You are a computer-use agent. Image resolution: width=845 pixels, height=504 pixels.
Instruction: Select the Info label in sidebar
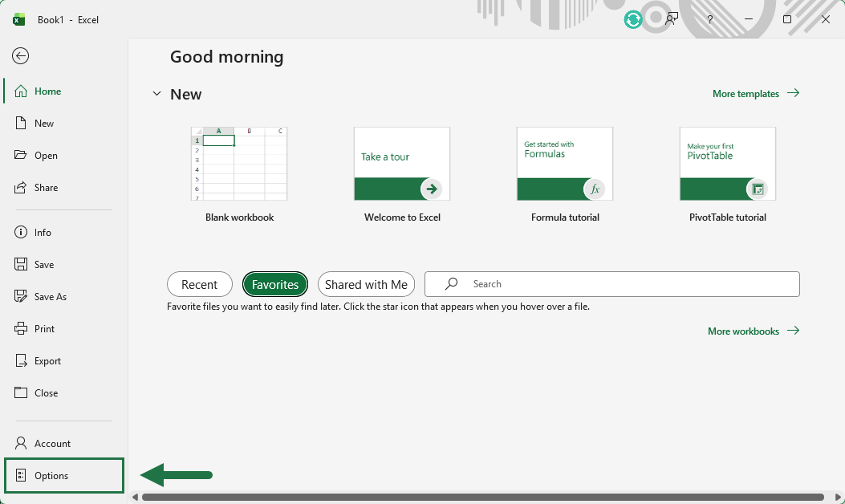(43, 233)
